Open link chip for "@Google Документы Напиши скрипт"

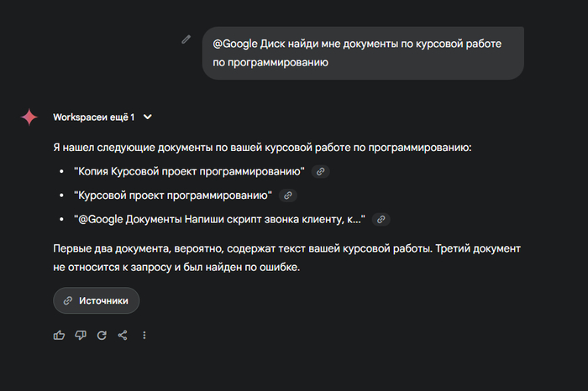click(381, 219)
